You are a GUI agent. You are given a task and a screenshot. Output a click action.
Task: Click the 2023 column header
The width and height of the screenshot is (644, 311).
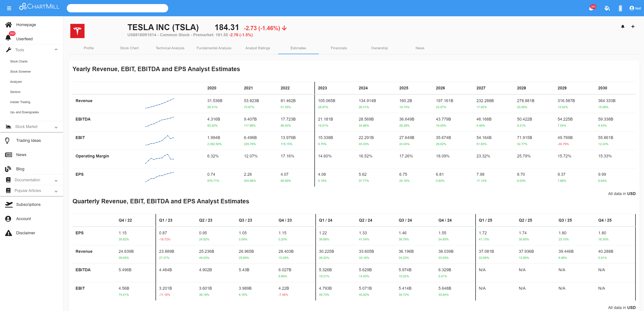(322, 88)
